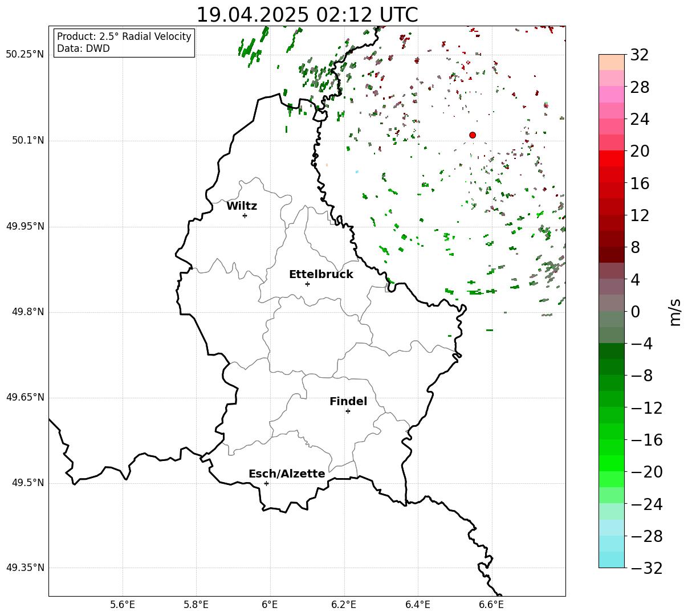Viewport: 688px width, 616px height.
Task: Click the 6.6°E longitude label
Action: pyautogui.click(x=491, y=605)
